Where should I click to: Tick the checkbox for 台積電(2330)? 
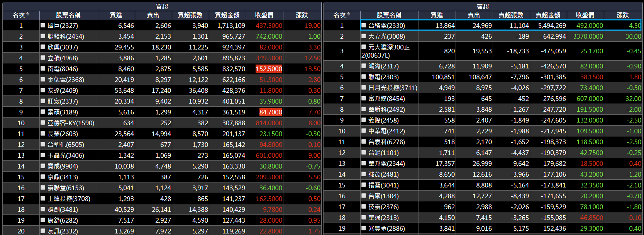tap(364, 25)
